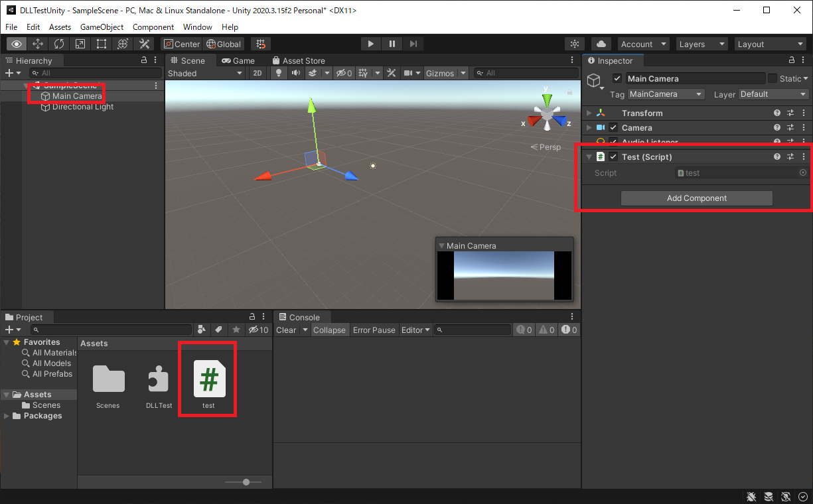This screenshot has height=504, width=813.
Task: Open scene camera settings icon
Action: coord(409,73)
